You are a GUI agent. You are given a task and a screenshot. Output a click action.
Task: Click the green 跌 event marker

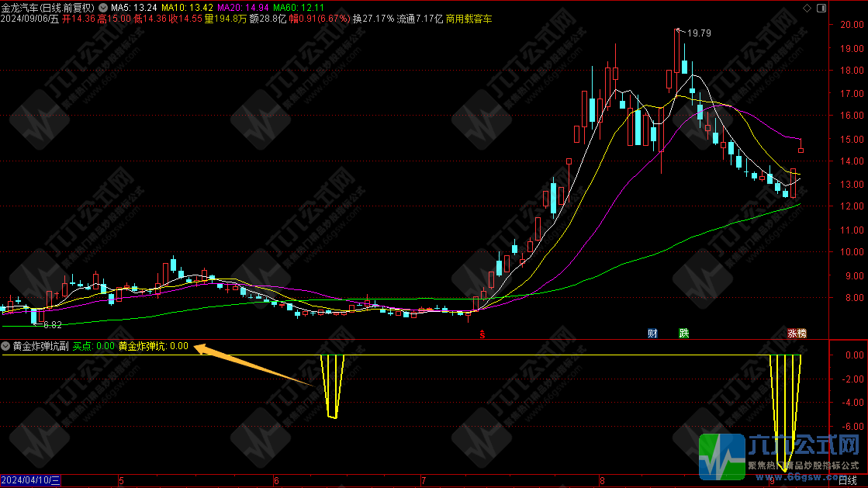[683, 334]
